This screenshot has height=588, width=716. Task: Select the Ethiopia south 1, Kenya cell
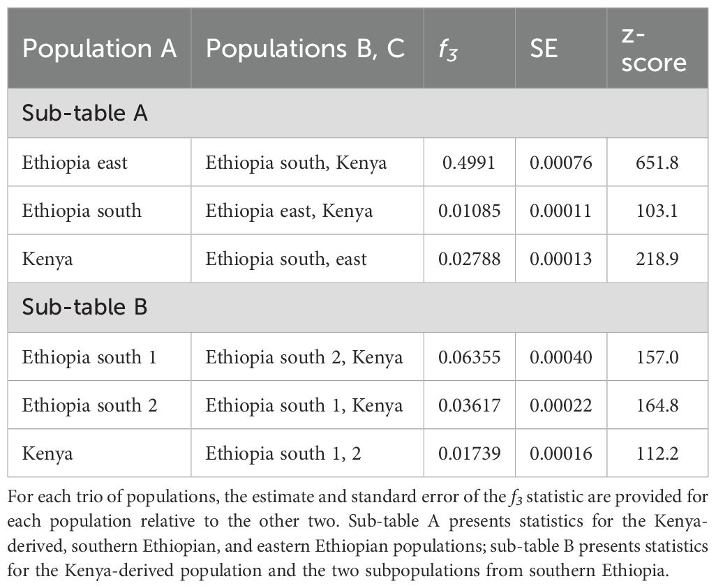point(304,405)
